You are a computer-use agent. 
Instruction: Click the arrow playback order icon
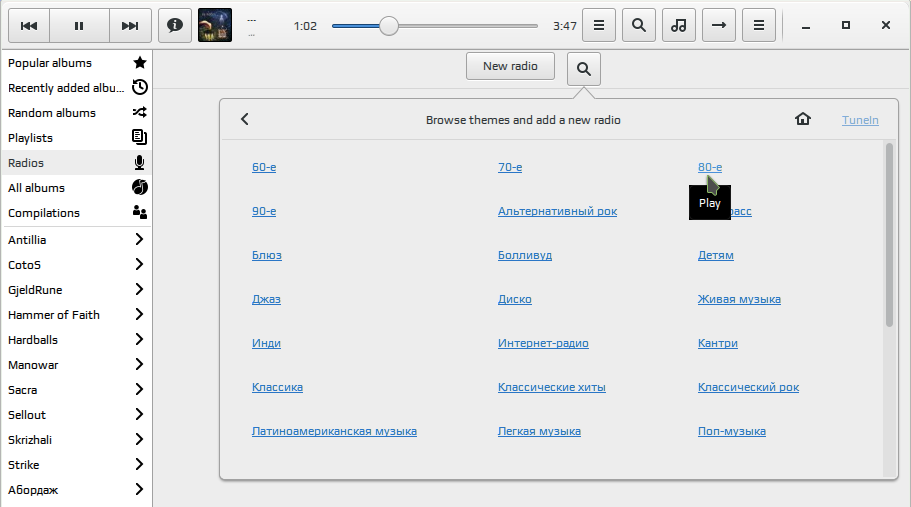(x=719, y=26)
